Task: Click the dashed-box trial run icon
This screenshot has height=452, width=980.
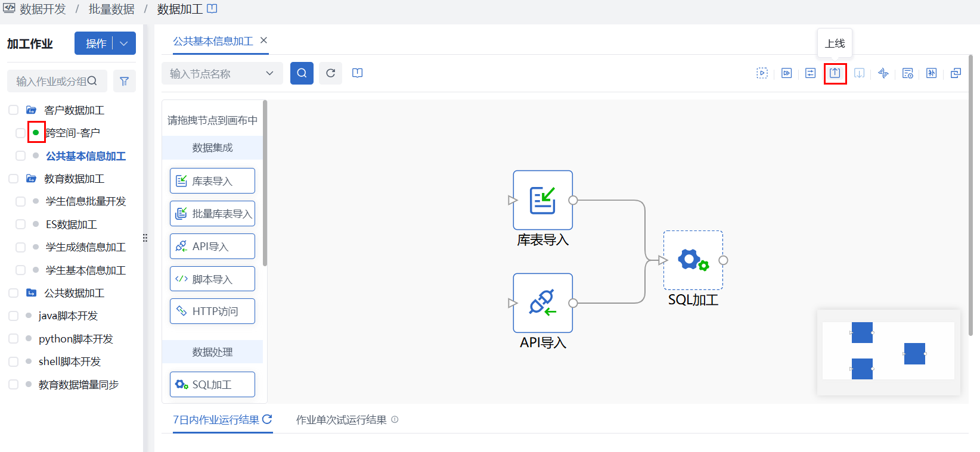Action: coord(762,73)
